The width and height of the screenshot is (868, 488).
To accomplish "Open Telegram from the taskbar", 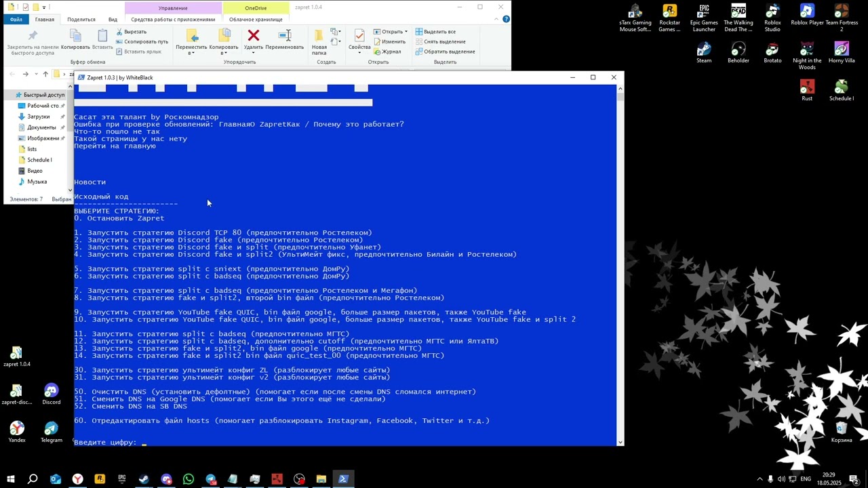I will (x=211, y=479).
